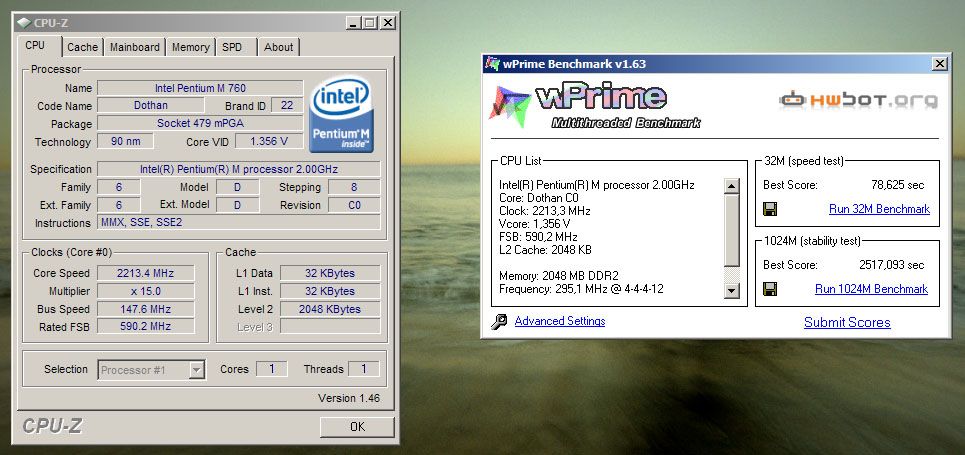Click the CPU-Z title bar icon
The height and width of the screenshot is (455, 965).
[x=23, y=23]
